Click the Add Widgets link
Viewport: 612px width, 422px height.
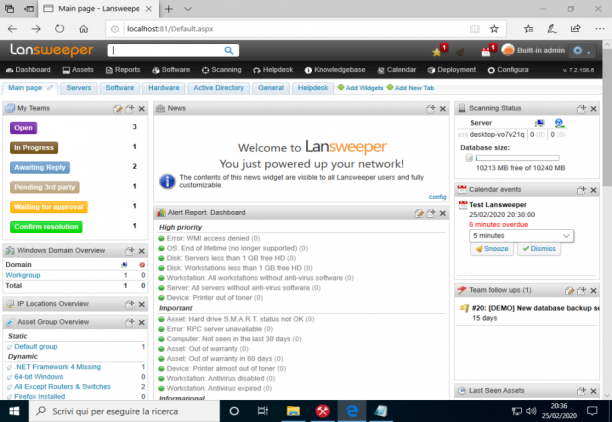(x=361, y=88)
